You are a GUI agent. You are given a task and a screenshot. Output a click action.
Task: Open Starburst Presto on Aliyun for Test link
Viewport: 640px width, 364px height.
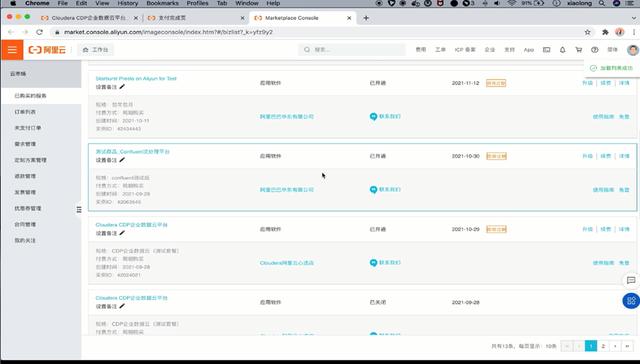(136, 78)
